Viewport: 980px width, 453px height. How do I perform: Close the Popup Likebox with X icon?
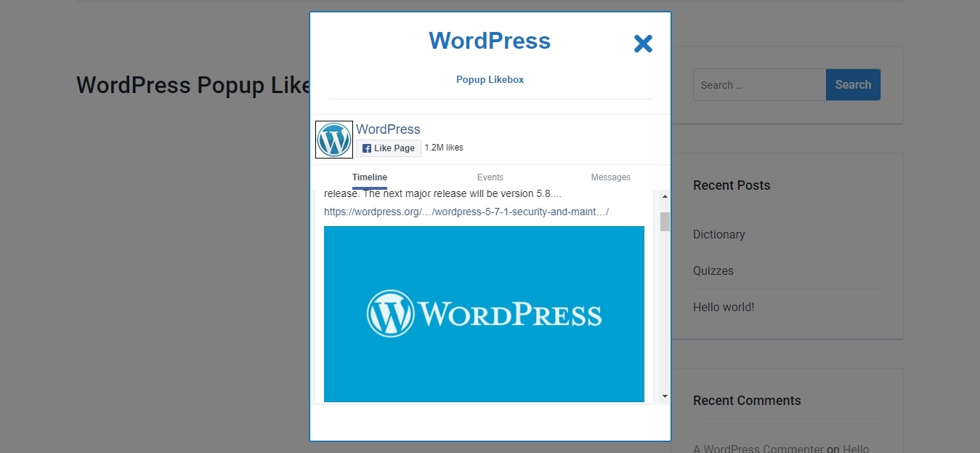(x=643, y=44)
